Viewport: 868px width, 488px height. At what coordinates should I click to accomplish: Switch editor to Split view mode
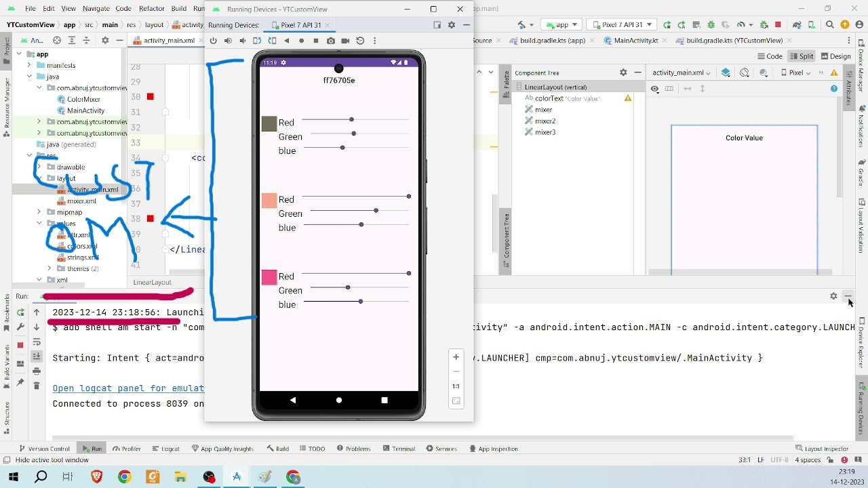pos(802,56)
